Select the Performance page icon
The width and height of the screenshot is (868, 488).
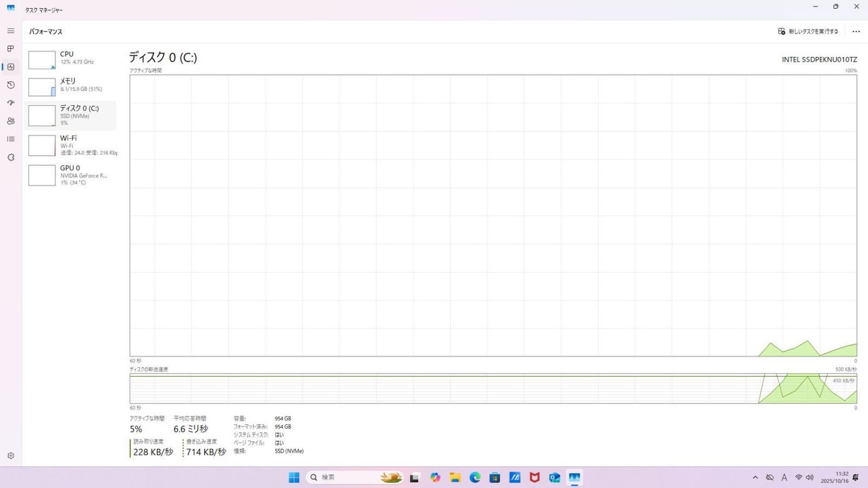pyautogui.click(x=10, y=67)
